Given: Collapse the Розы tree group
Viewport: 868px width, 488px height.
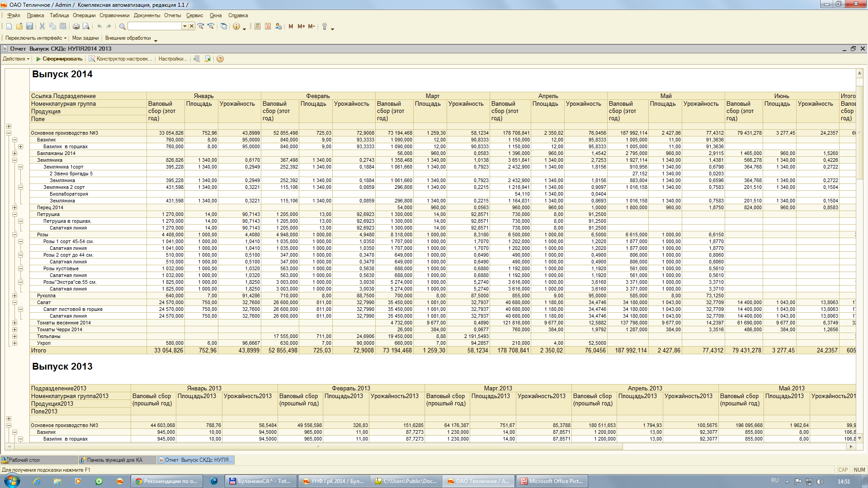Looking at the screenshot, I should pos(14,235).
